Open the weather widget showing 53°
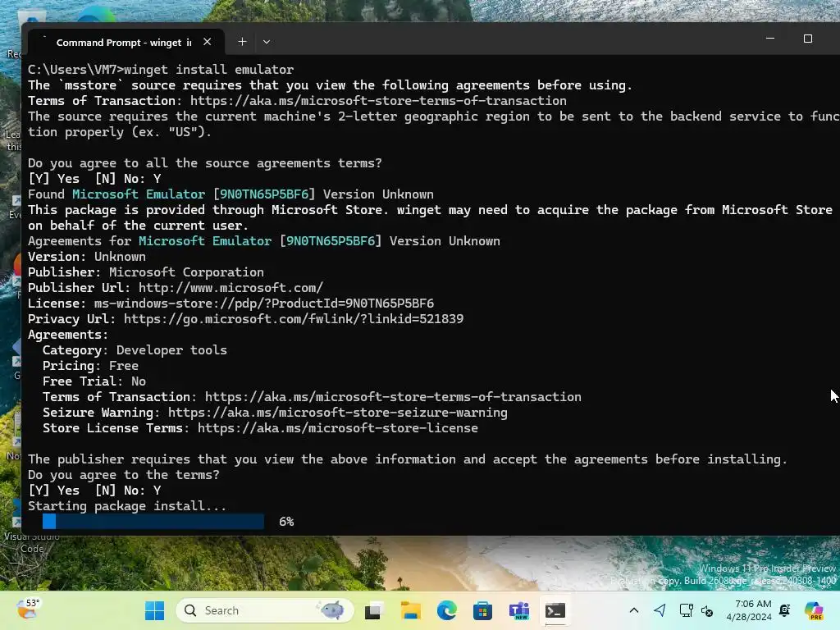Viewport: 840px width, 630px height. [x=28, y=609]
